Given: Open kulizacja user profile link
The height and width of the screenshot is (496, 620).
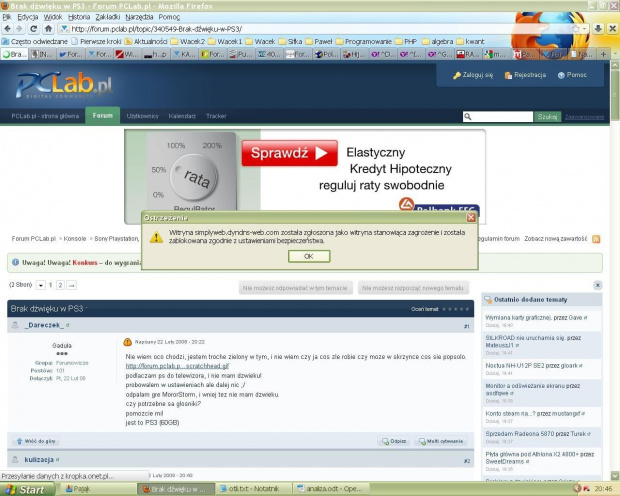Looking at the screenshot, I should click(39, 460).
